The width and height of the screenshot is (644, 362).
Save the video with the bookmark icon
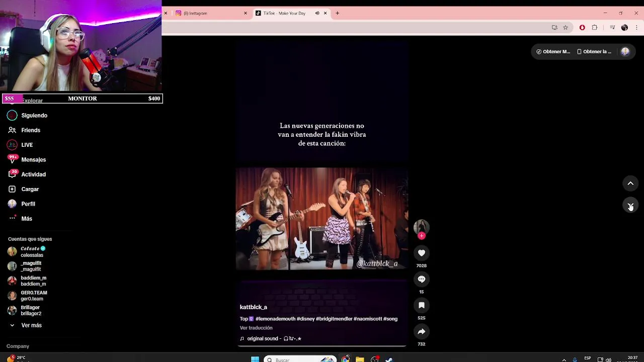(422, 305)
